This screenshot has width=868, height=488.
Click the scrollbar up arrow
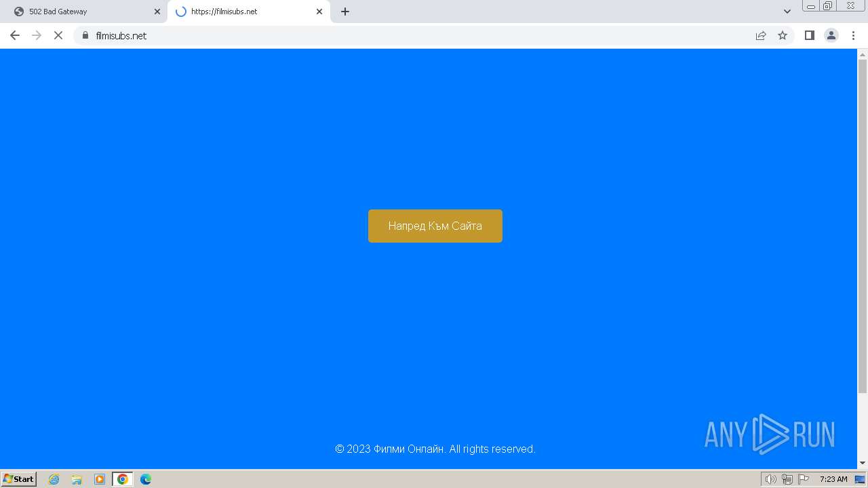pos(863,54)
